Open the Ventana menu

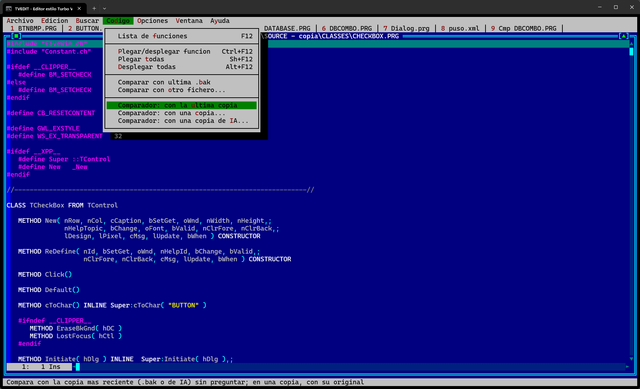click(x=189, y=20)
